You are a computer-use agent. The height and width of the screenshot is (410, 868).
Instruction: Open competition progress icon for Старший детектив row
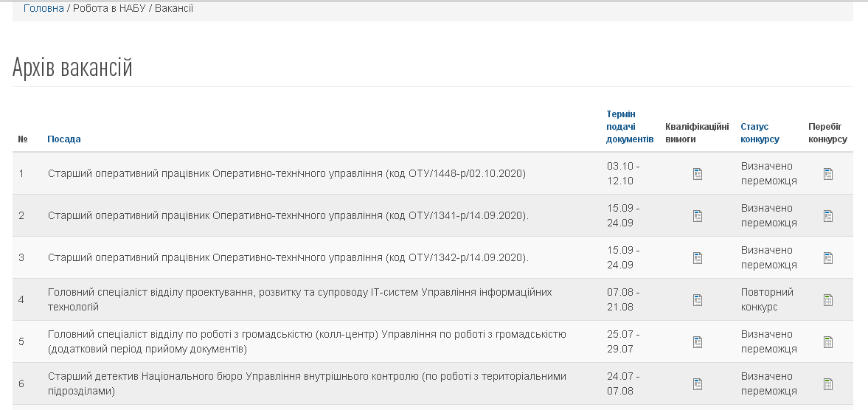click(828, 384)
